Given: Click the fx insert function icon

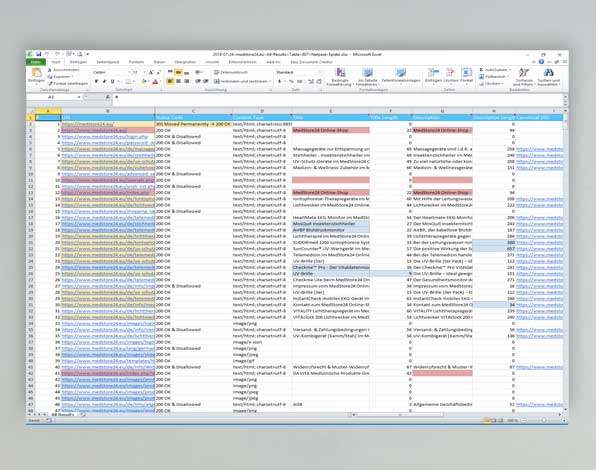Looking at the screenshot, I should pos(108,97).
